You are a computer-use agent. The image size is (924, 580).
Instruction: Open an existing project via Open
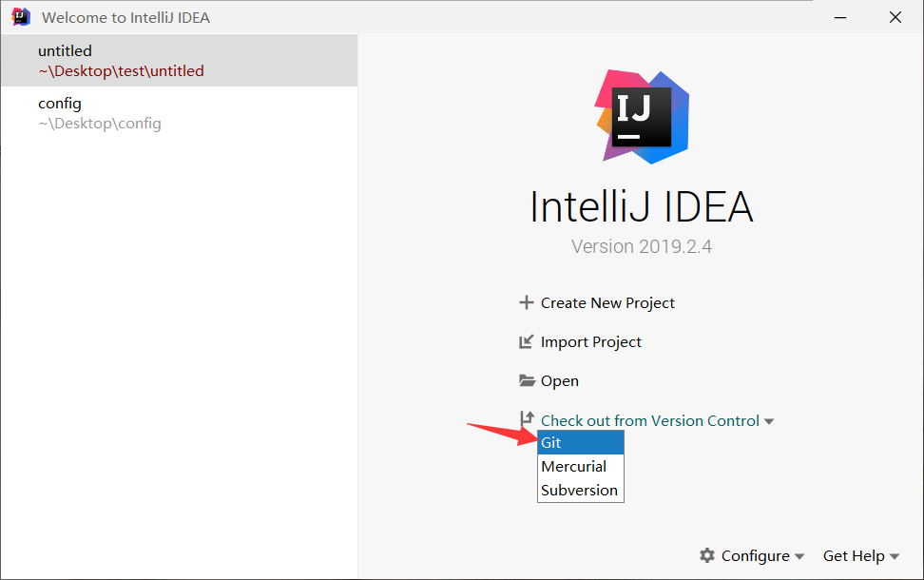(560, 380)
